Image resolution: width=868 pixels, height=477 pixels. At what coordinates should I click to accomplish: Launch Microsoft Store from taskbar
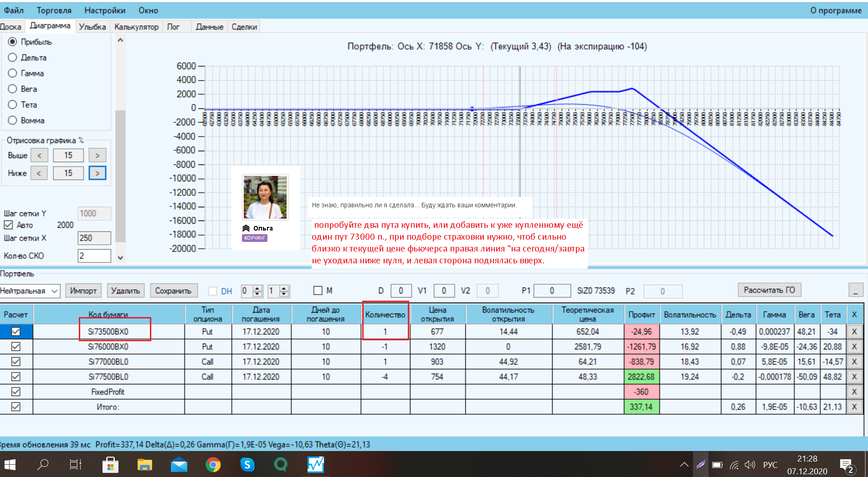pyautogui.click(x=110, y=465)
